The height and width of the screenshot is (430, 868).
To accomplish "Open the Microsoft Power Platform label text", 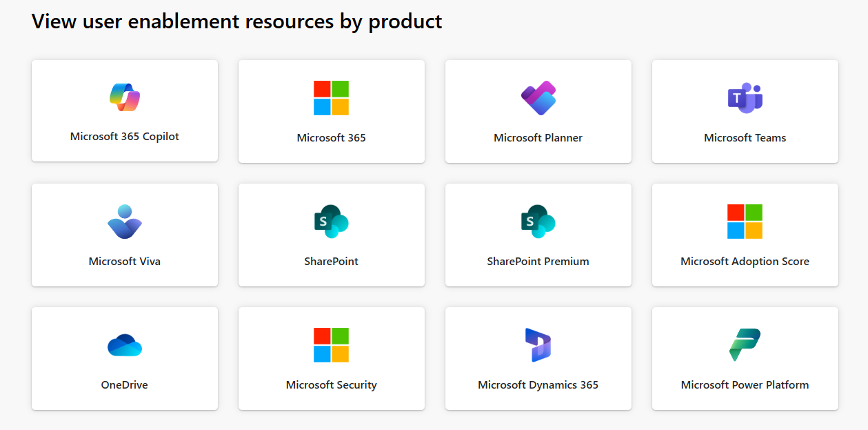I will (x=745, y=384).
